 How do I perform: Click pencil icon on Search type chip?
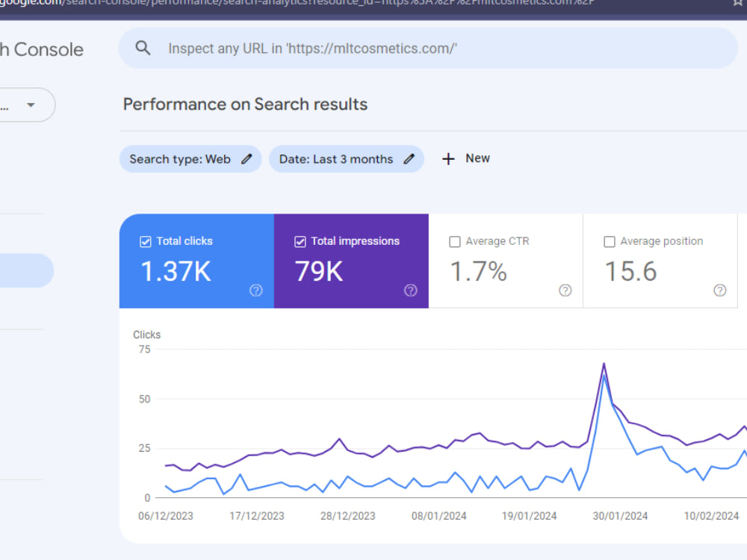tap(247, 159)
